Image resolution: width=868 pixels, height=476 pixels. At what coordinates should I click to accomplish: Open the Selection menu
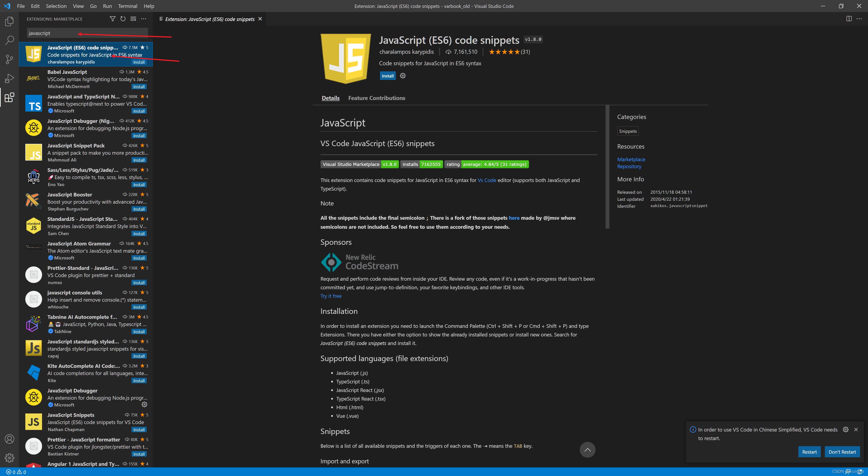[56, 6]
